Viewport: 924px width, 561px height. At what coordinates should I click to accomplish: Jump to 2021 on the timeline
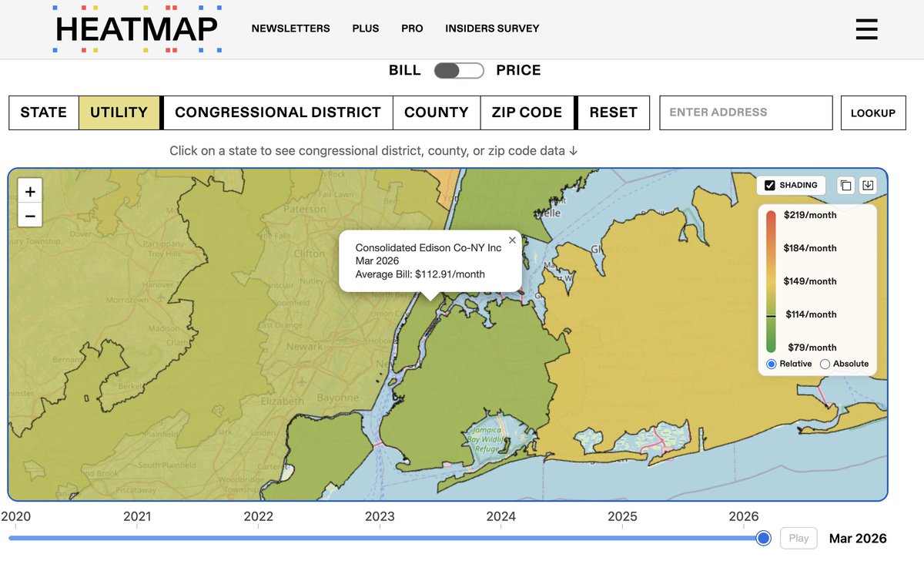click(137, 516)
